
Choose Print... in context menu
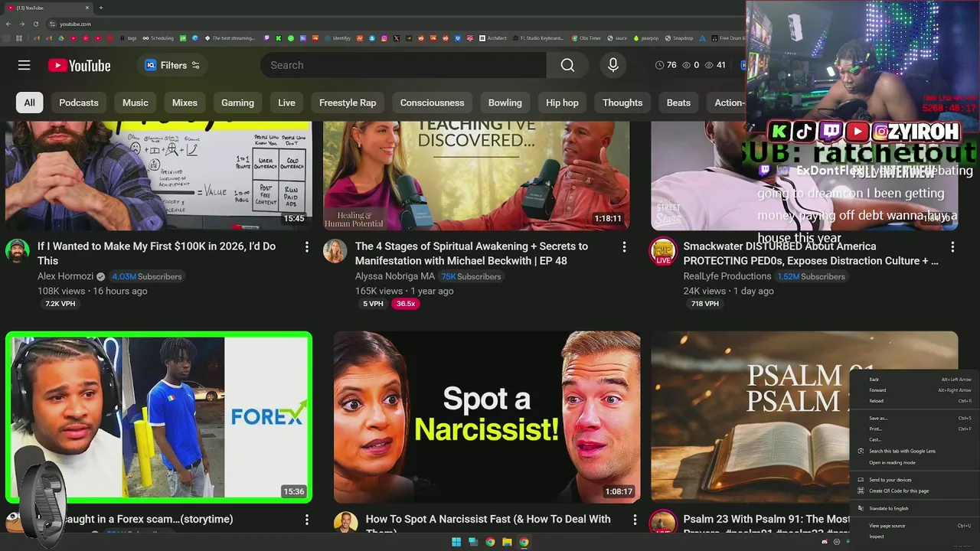[x=914, y=429]
